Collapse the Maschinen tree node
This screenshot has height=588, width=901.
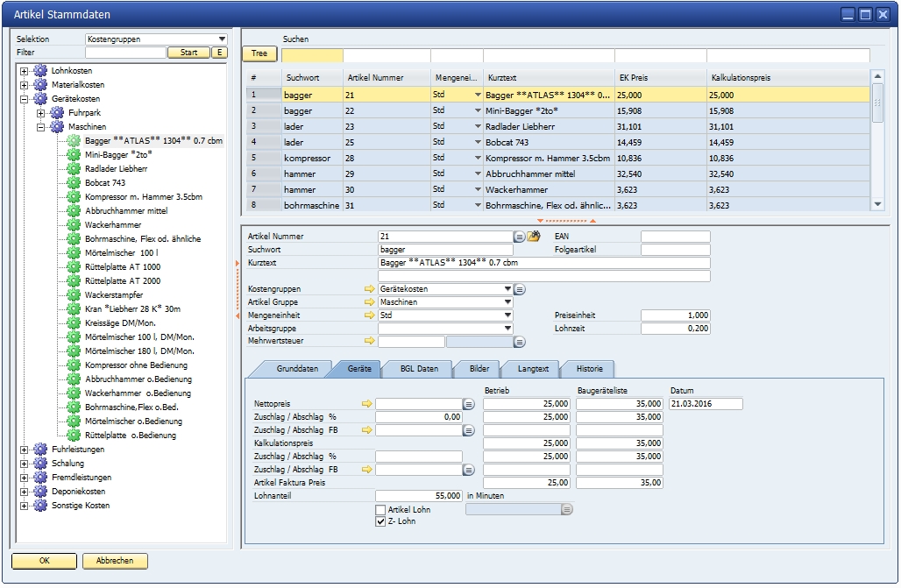tap(41, 127)
